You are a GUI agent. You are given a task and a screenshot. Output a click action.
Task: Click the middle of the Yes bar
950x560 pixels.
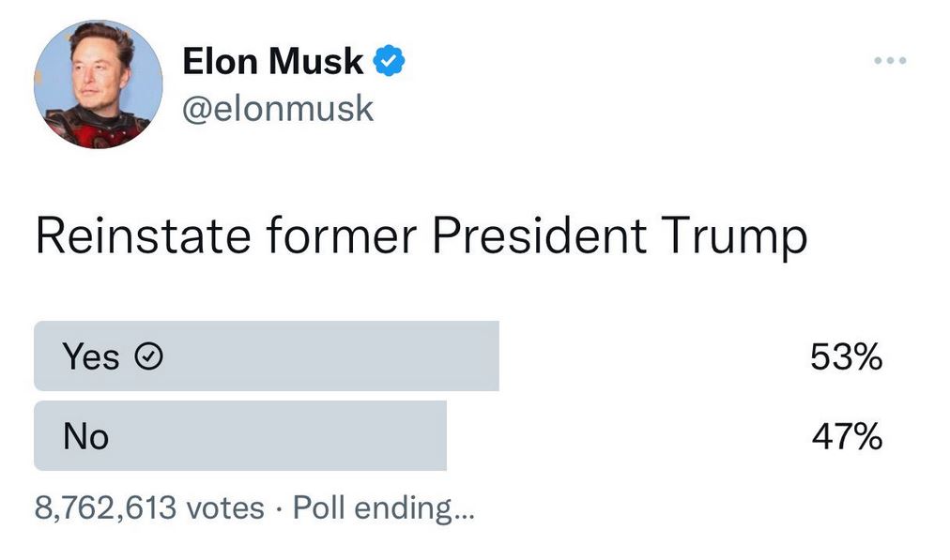(267, 356)
